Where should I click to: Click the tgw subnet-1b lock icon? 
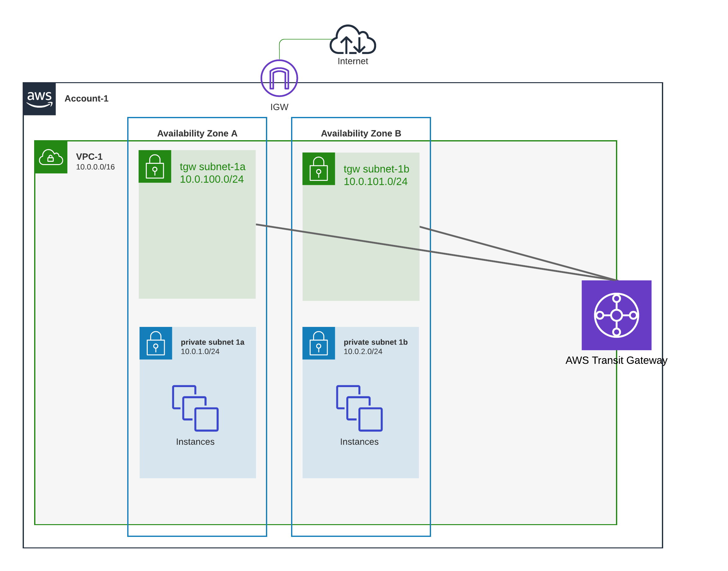click(x=319, y=169)
